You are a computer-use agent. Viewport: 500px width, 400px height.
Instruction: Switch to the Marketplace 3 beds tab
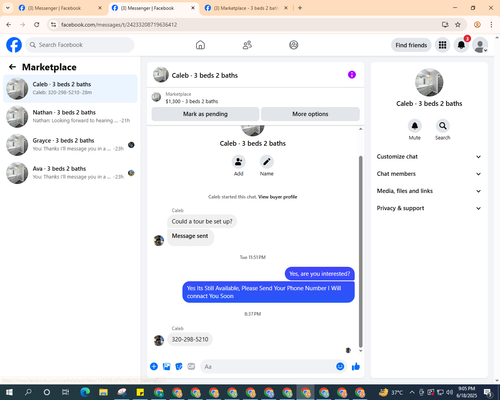coord(245,8)
